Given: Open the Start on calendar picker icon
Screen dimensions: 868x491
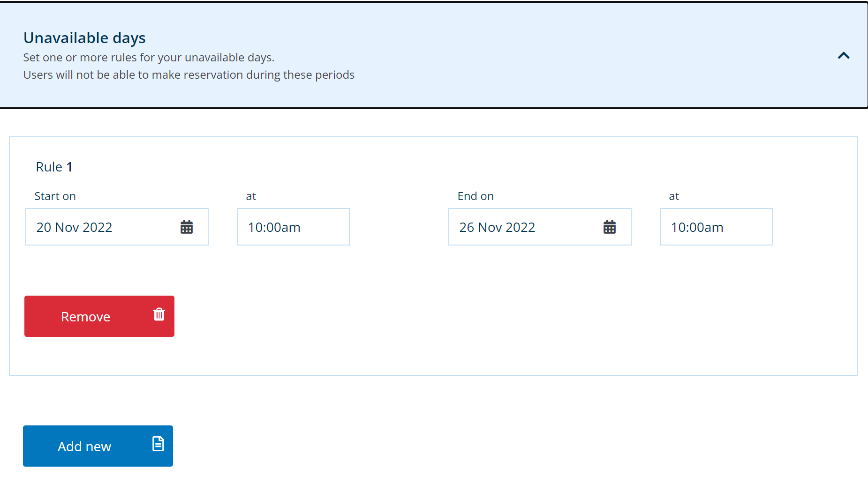Looking at the screenshot, I should [x=187, y=227].
